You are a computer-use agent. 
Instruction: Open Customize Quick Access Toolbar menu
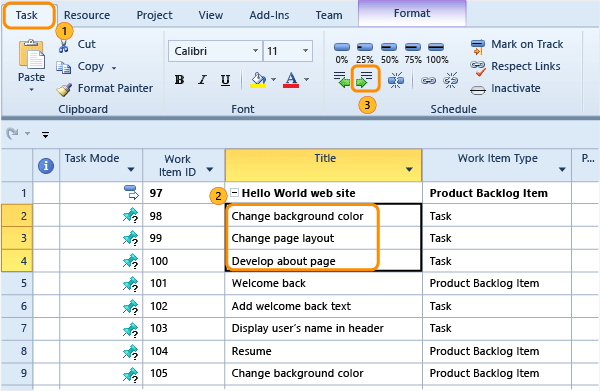point(45,135)
